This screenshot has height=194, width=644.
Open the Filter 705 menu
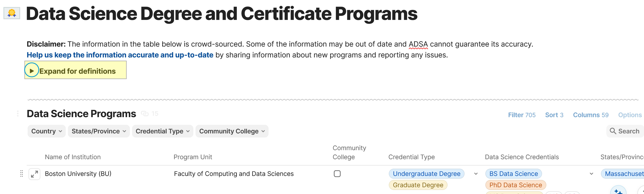(x=522, y=115)
